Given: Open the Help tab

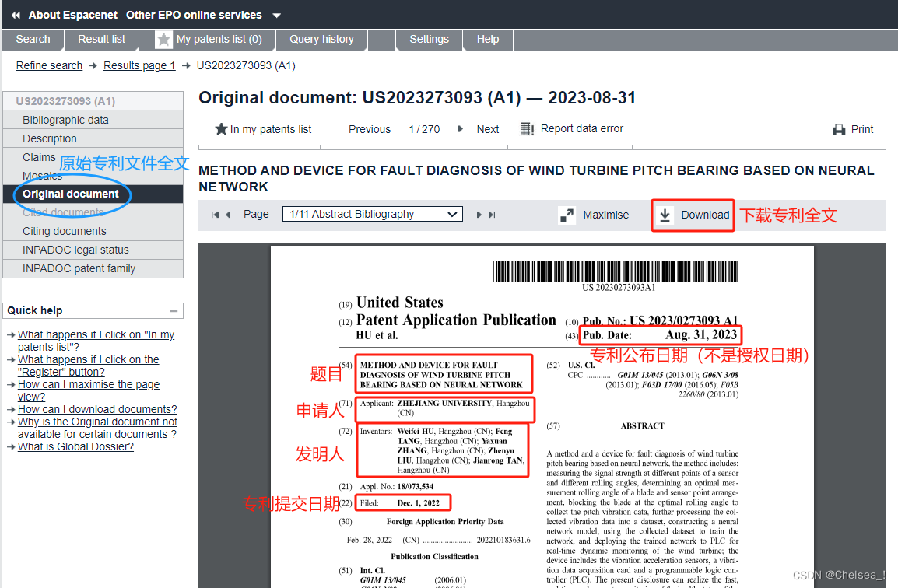Looking at the screenshot, I should coord(488,40).
